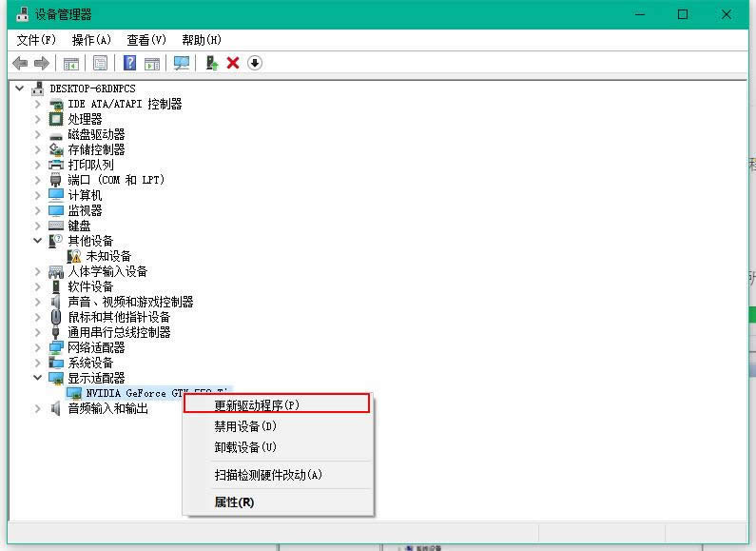Screen dimensions: 756x551
Task: Select the 计算机 computer icon
Action: (56, 195)
